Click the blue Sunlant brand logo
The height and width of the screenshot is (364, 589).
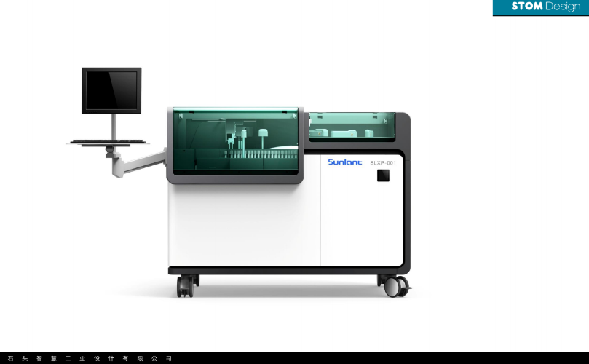[344, 162]
